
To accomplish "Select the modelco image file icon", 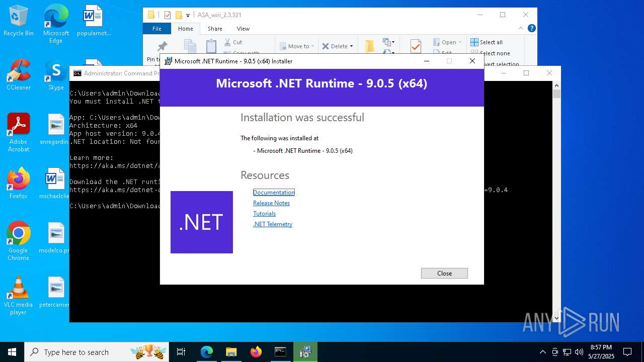I will pyautogui.click(x=54, y=238).
